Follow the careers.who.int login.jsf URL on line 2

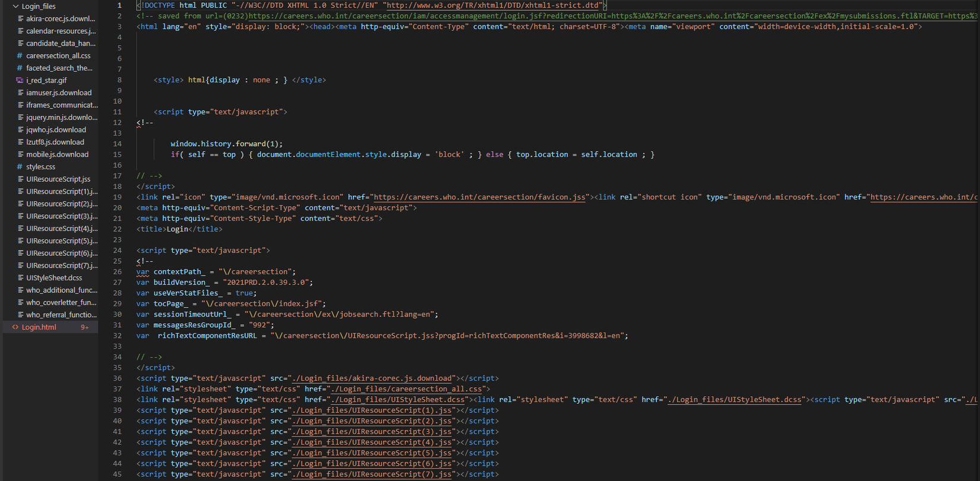[x=614, y=16]
